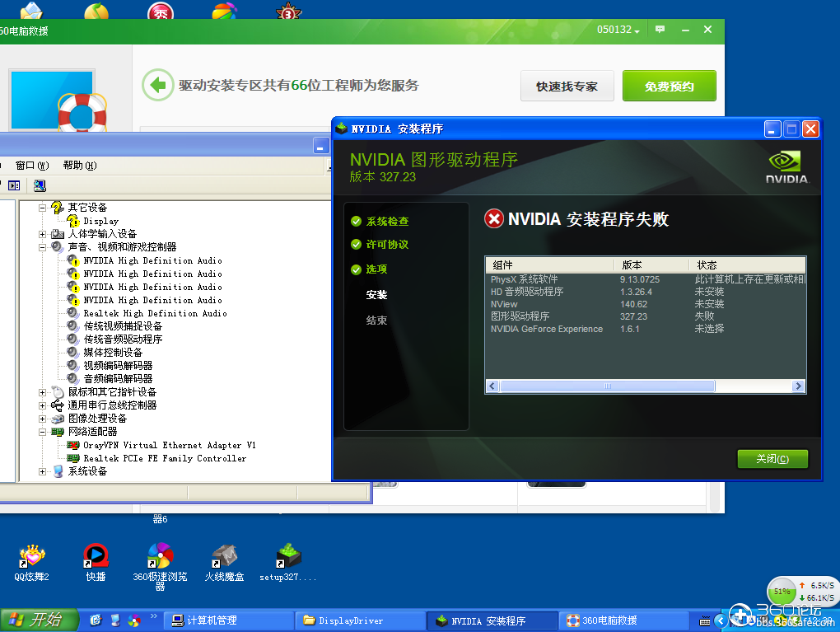Click 关闭(C) in NVIDIA installer
This screenshot has width=840, height=632.
772,459
